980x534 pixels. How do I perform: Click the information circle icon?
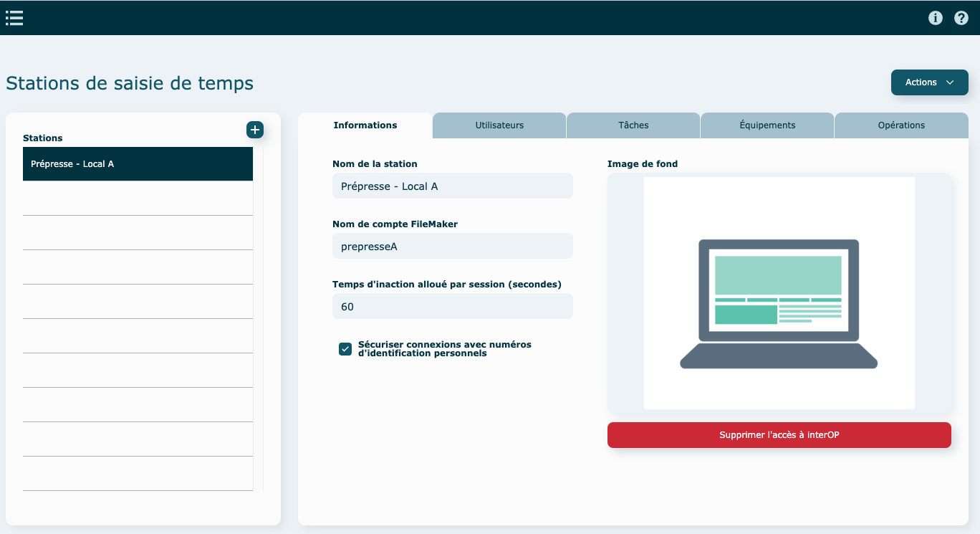click(936, 18)
